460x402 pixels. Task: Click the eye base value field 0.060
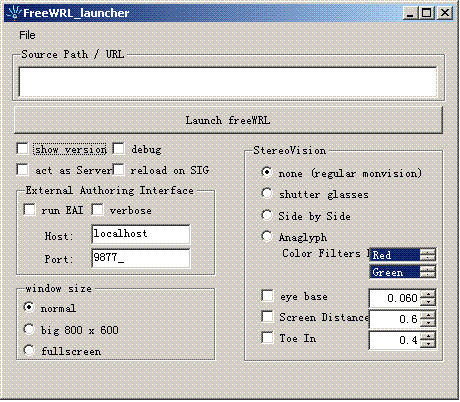(x=395, y=298)
